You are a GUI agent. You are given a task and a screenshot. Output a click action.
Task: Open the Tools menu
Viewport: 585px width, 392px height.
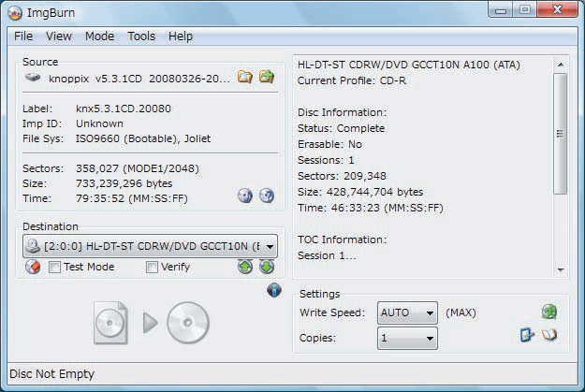(x=141, y=36)
